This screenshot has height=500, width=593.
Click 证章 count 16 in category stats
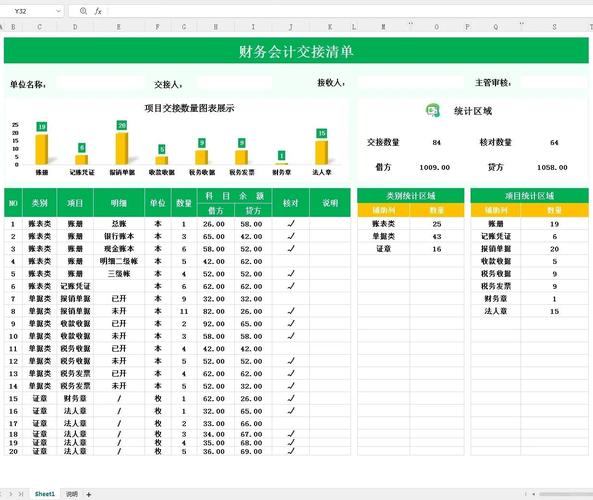pos(437,249)
